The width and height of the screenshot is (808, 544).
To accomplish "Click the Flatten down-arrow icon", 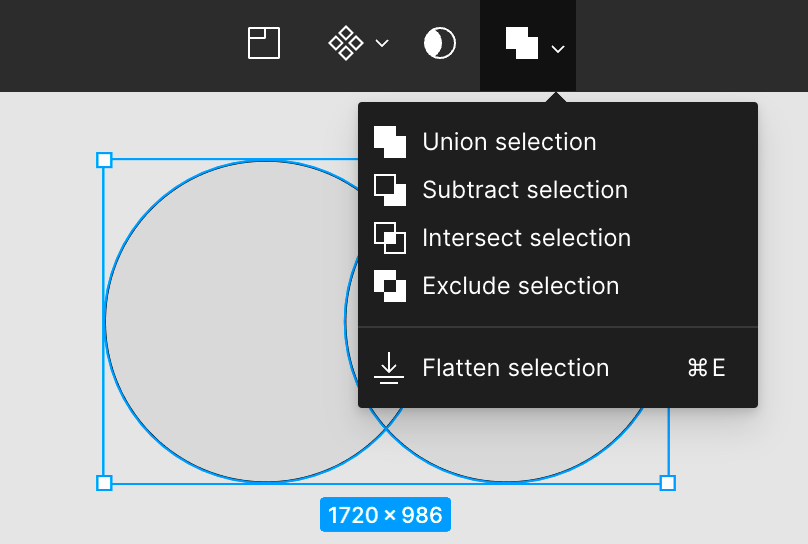I will coord(389,368).
